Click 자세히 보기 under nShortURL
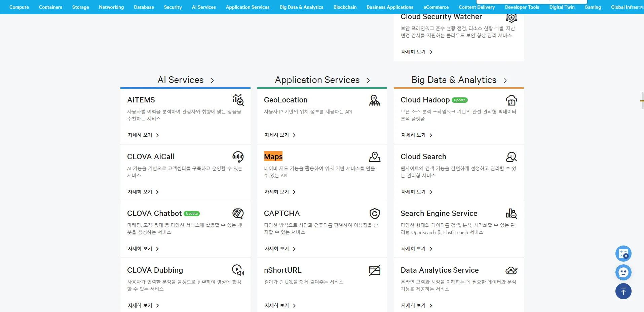The width and height of the screenshot is (644, 312). coord(280,305)
